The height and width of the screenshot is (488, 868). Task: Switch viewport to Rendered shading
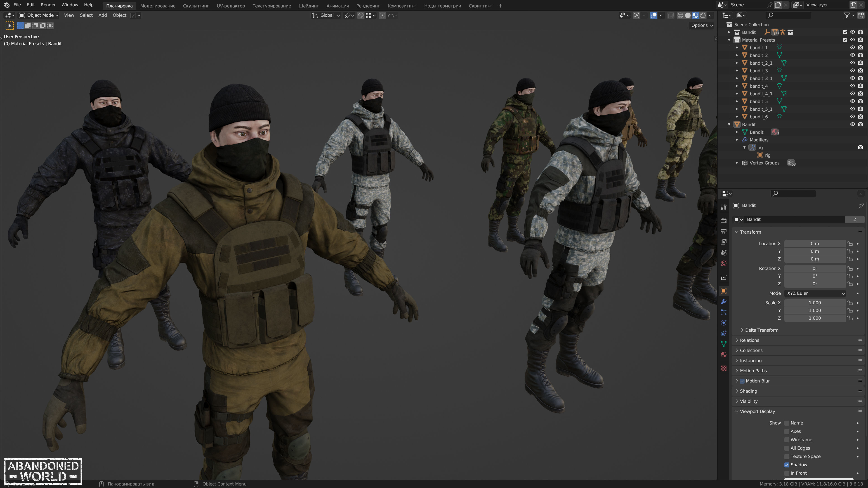(703, 16)
